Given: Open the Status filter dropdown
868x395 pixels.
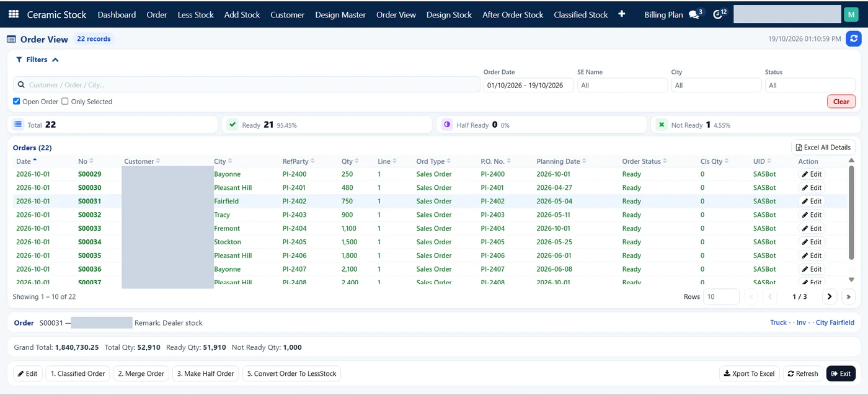Looking at the screenshot, I should (x=810, y=85).
